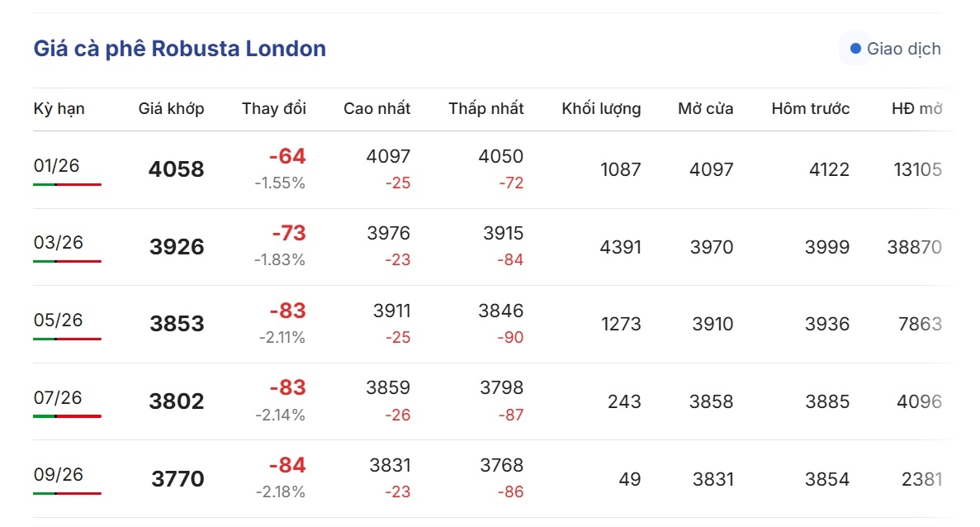
Task: Click the "Thay đổi" column header
Action: [x=273, y=108]
